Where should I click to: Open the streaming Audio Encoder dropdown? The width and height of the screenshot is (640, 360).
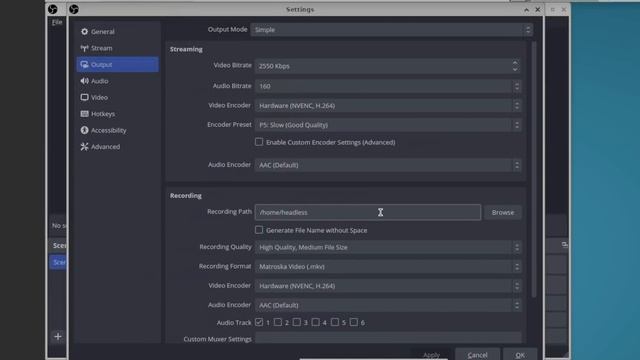(388, 165)
